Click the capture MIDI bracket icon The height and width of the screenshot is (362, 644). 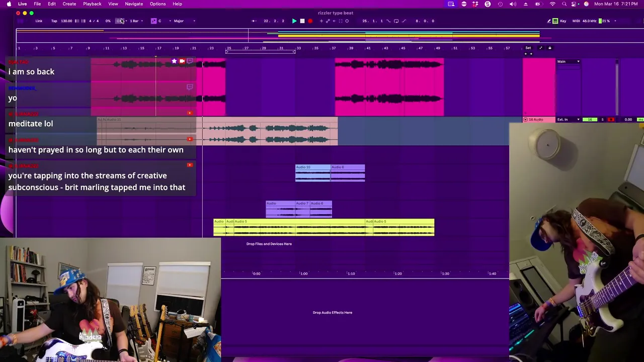(340, 21)
